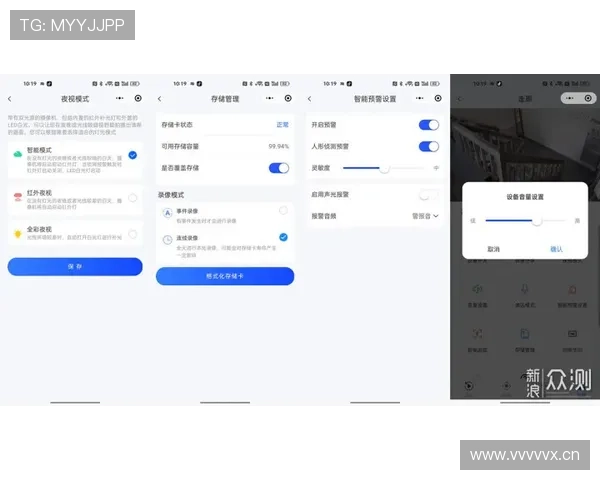Viewport: 600px width, 480px height.
Task: Tap the dimmed red alarm icon behind dialog
Action: click(x=572, y=289)
